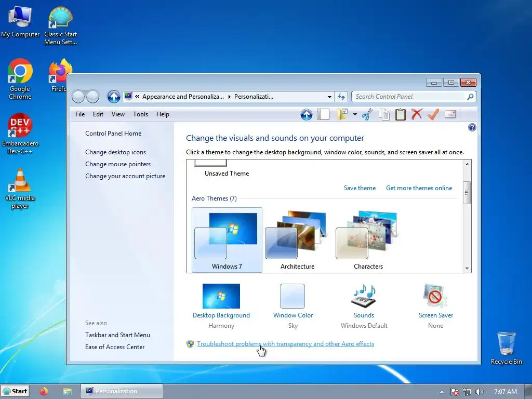Click the Action Center flag tray icon
Screen dimensions: 532x399
pyautogui.click(x=454, y=392)
